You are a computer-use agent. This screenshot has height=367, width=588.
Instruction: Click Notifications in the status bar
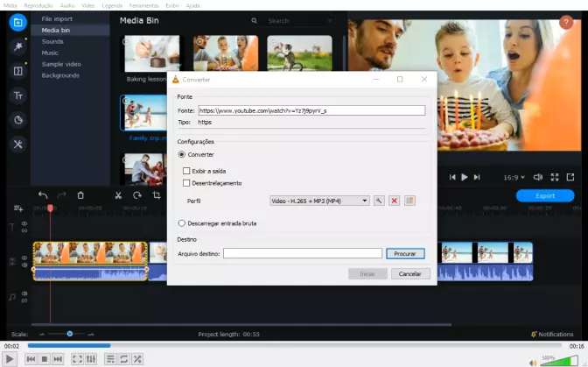552,334
